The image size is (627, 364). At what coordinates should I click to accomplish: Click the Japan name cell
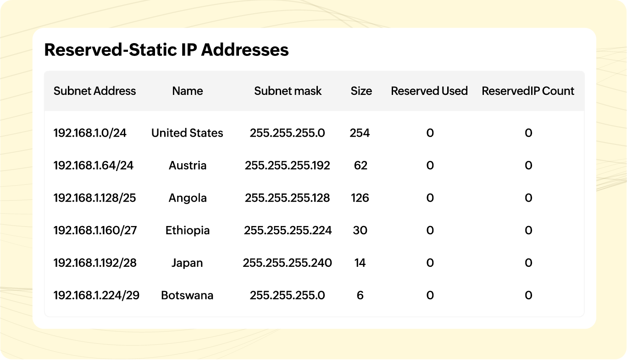pos(187,263)
